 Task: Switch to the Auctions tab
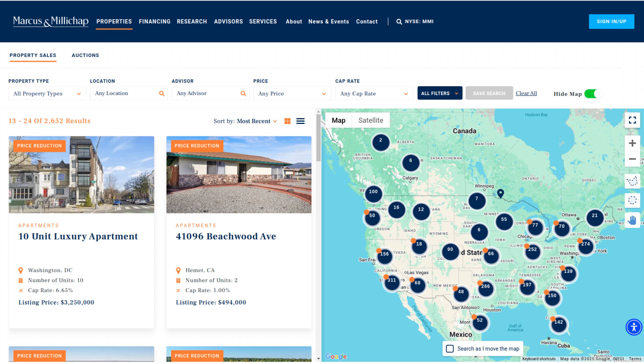click(85, 55)
